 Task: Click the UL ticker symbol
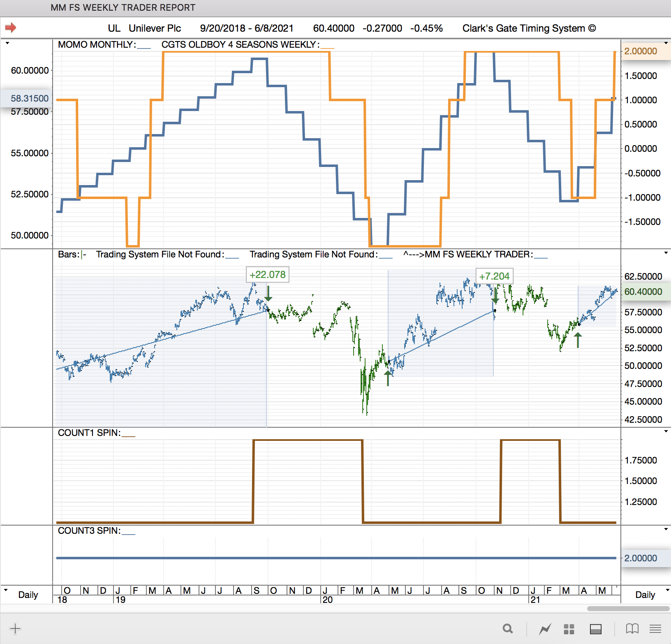114,28
